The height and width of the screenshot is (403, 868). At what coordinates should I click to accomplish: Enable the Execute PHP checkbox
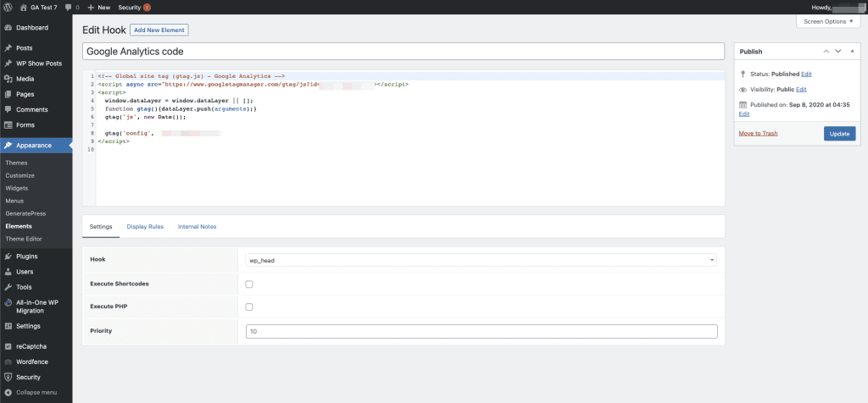point(249,306)
